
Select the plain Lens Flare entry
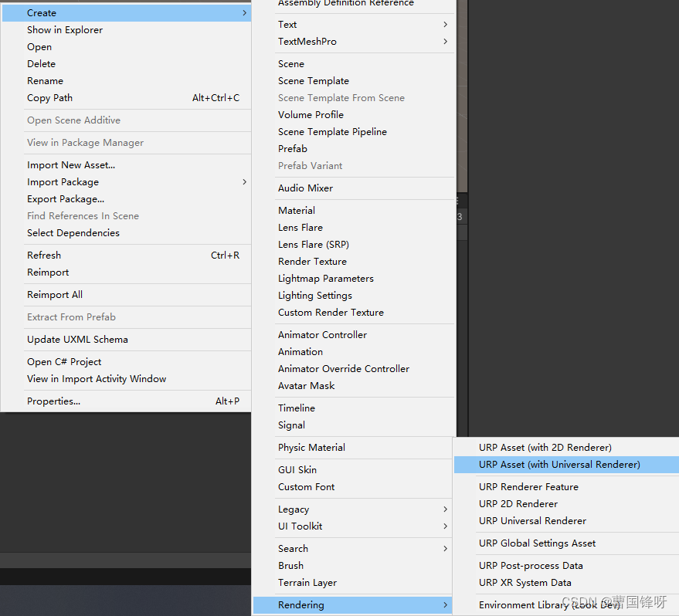354,228
